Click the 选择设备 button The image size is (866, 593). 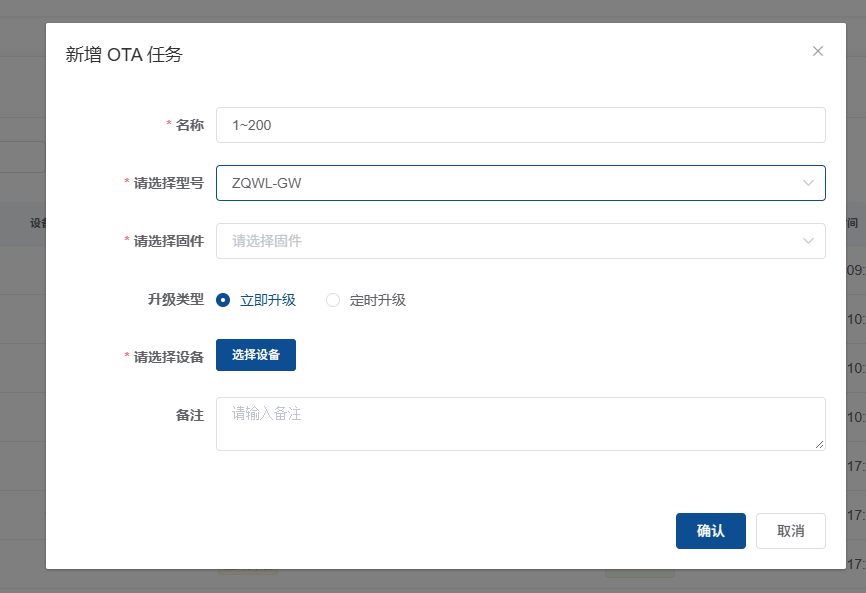(x=256, y=355)
